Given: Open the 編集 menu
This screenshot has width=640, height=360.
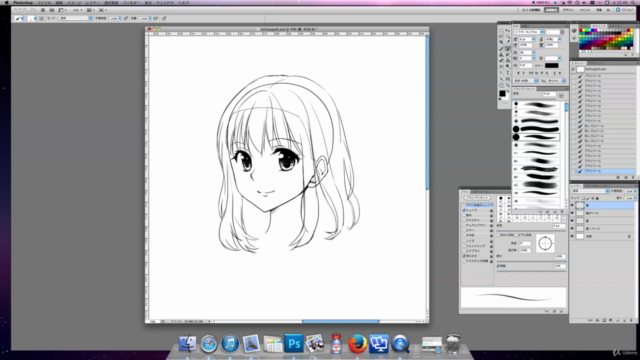Looking at the screenshot, I should (59, 2).
